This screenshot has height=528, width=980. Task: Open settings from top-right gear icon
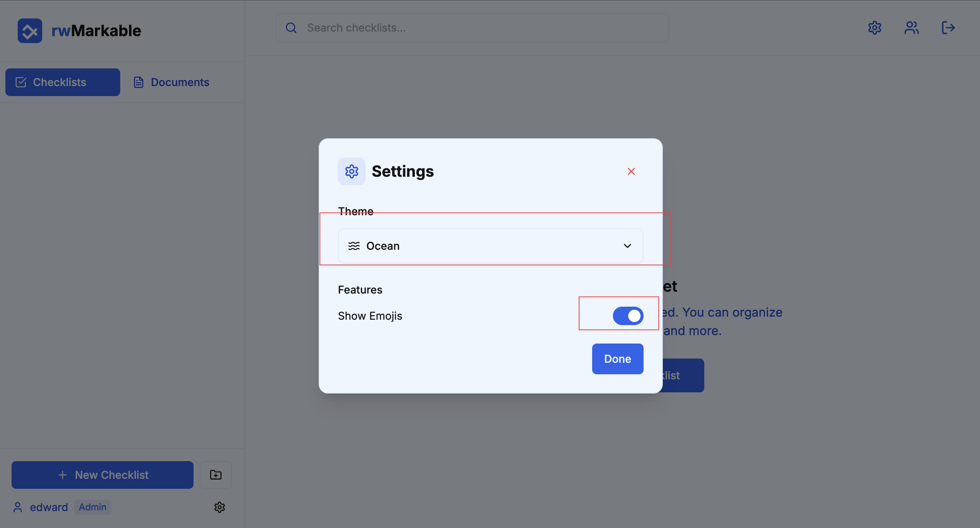874,28
